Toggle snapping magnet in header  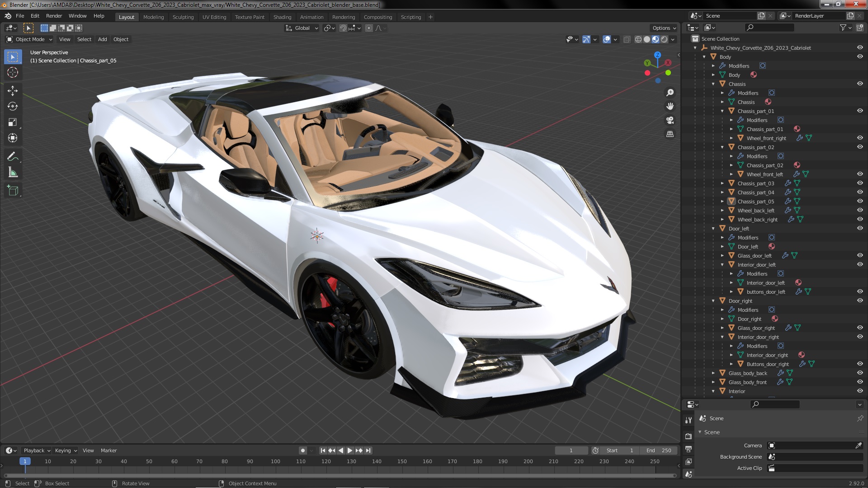[x=343, y=28]
